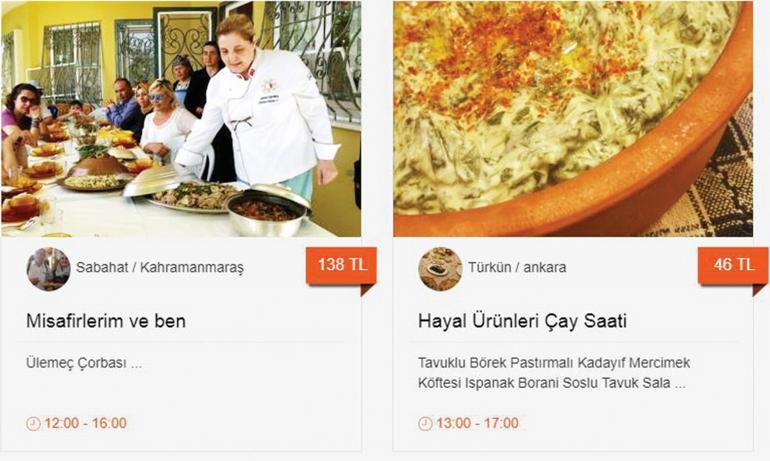Click host name Türkün / ankara
Viewport: 770px width, 461px height.
pos(517,268)
